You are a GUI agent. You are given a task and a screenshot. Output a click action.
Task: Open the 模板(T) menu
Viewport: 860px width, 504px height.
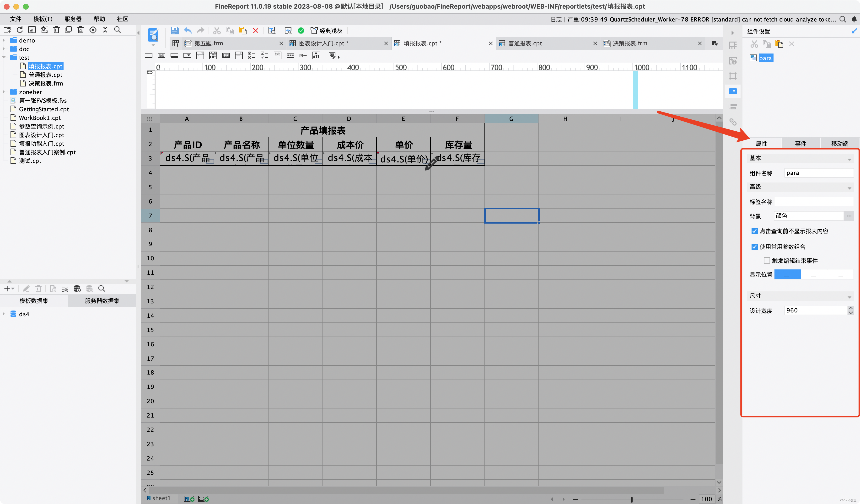43,19
